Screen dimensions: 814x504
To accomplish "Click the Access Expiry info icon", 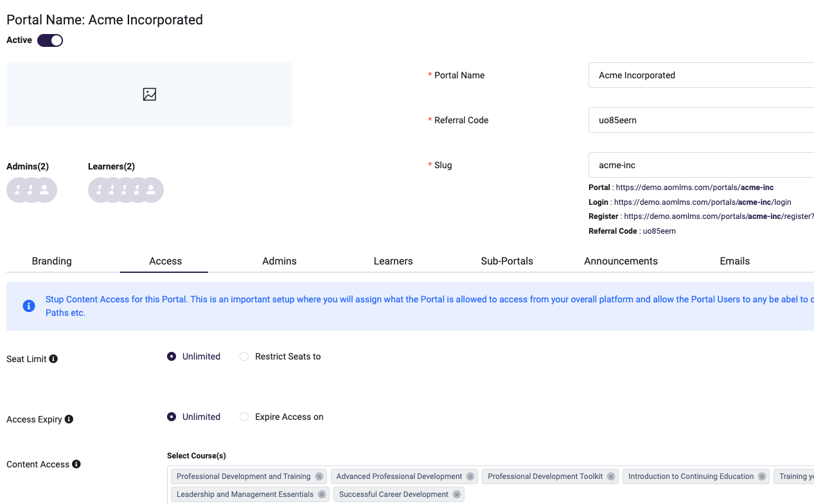I will click(69, 419).
